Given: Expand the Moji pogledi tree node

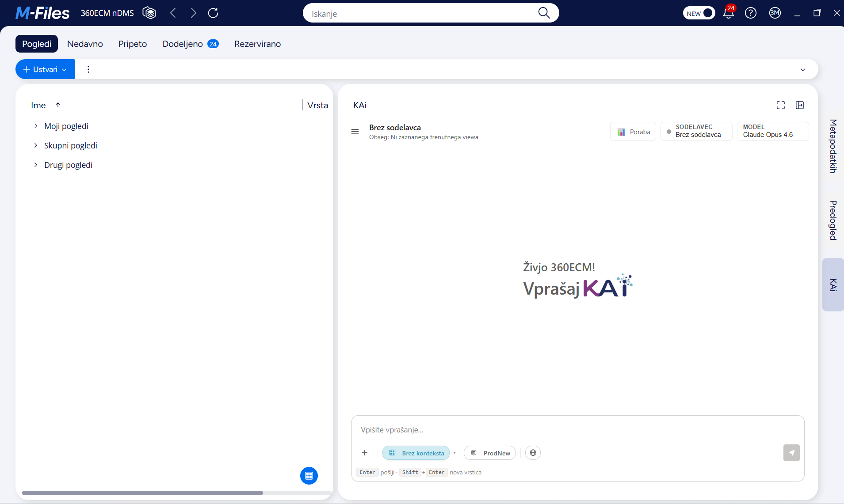Looking at the screenshot, I should coord(36,126).
